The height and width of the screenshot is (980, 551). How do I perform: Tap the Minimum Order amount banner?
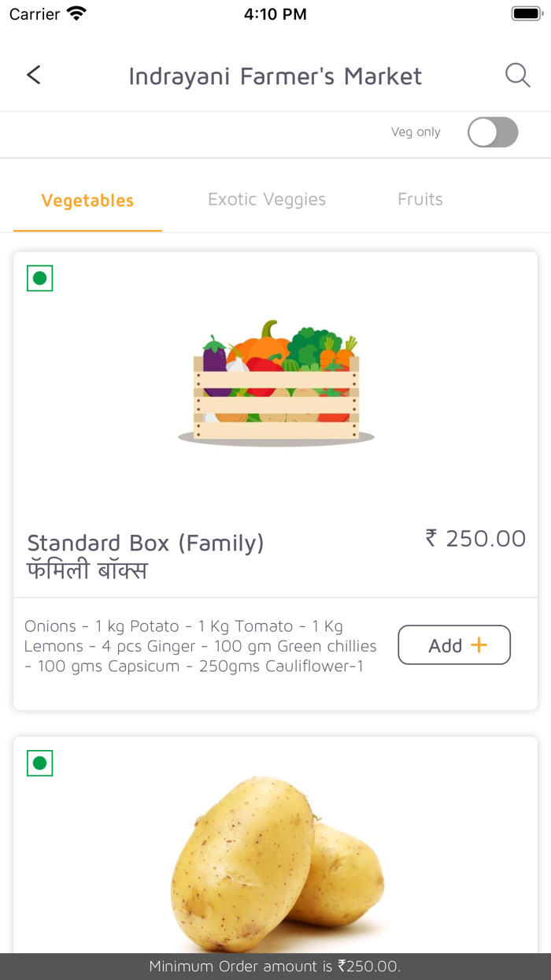point(275,967)
